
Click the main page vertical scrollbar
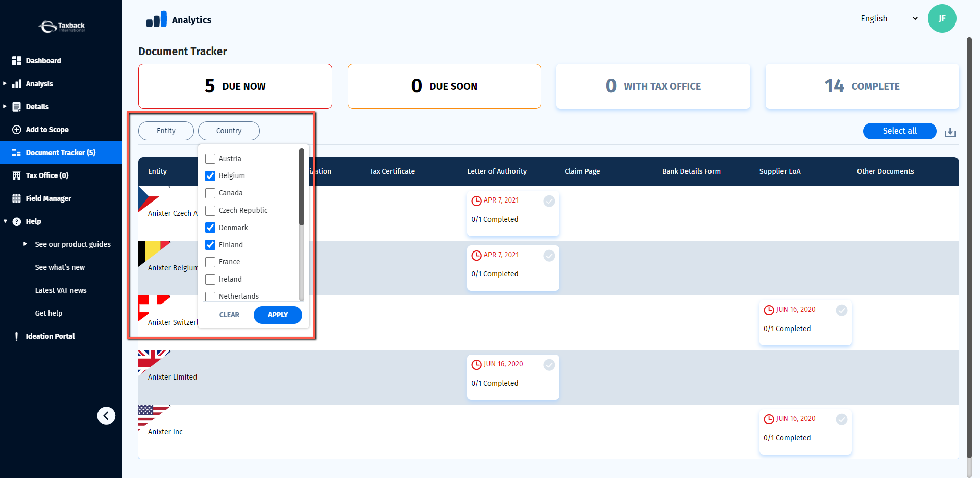[969, 247]
